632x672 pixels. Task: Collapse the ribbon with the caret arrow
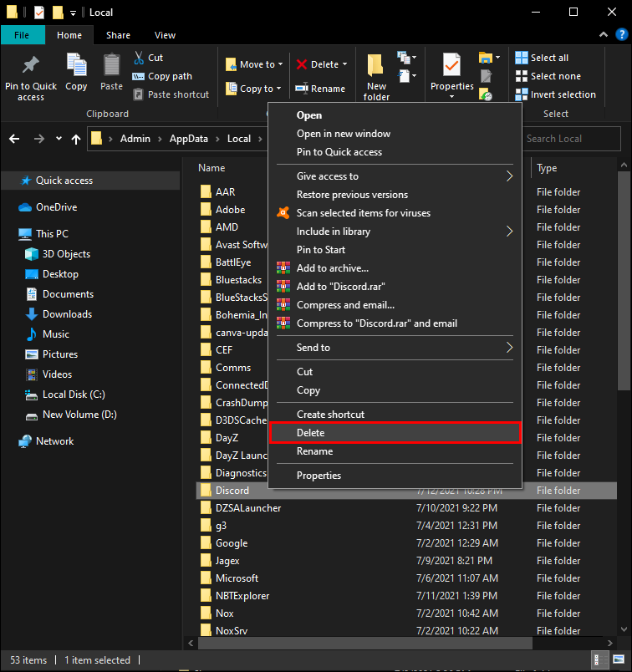tap(604, 34)
